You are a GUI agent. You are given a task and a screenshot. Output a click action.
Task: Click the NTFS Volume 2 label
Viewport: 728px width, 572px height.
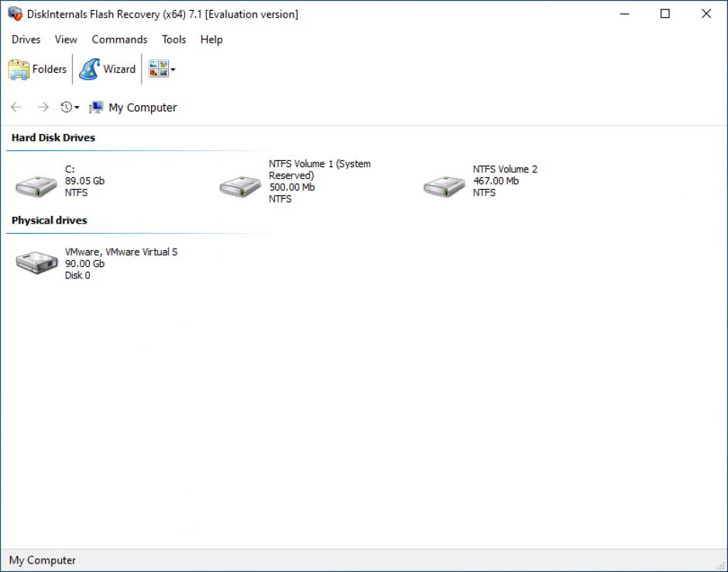point(505,170)
